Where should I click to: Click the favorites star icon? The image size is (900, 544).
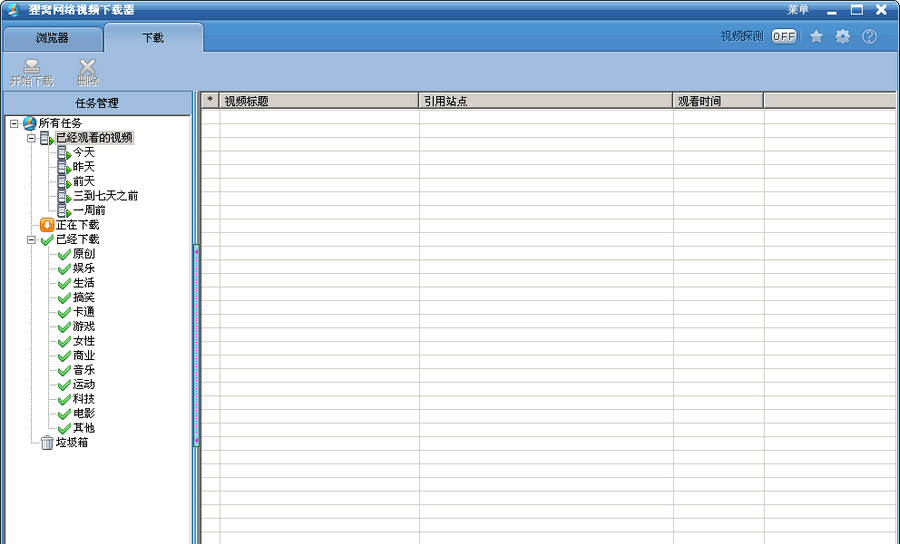tap(816, 36)
